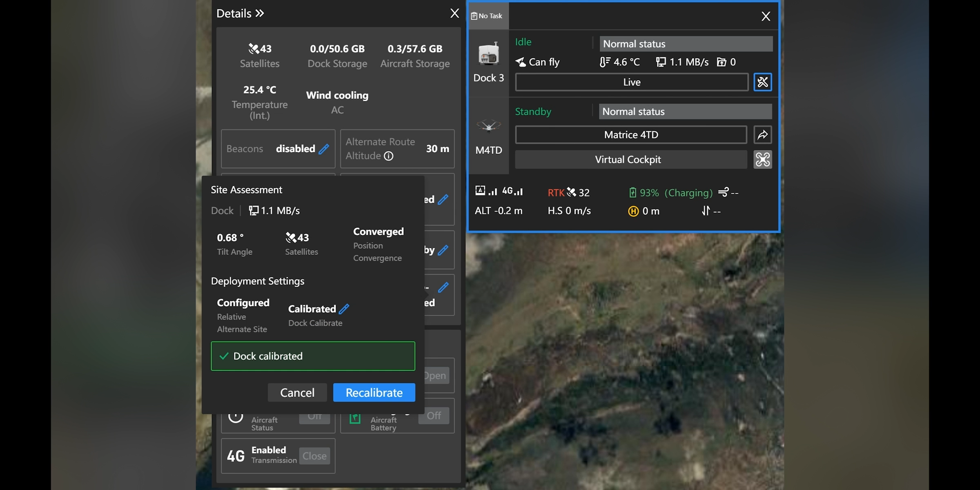This screenshot has width=980, height=490.
Task: Click the Dock 3 device icon
Action: point(488,54)
